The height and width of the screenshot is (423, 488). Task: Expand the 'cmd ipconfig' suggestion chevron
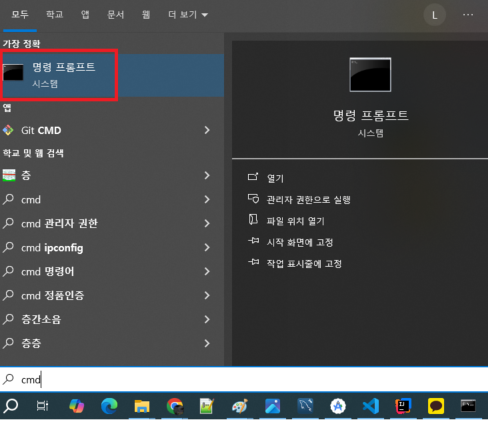point(207,247)
